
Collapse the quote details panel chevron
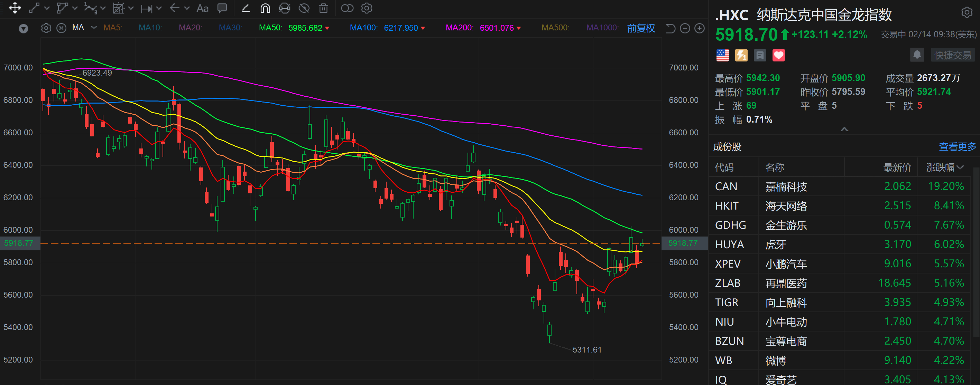click(844, 129)
